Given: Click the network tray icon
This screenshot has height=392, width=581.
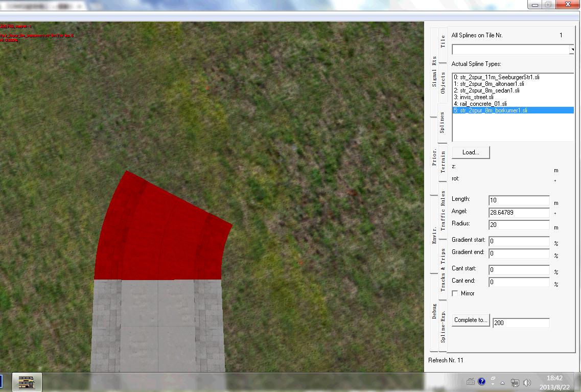Looking at the screenshot, I should [515, 382].
